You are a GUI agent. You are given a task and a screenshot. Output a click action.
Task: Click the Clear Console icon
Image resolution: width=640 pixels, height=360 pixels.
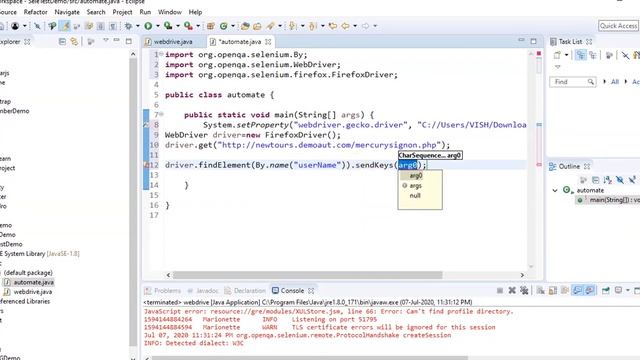click(x=541, y=290)
